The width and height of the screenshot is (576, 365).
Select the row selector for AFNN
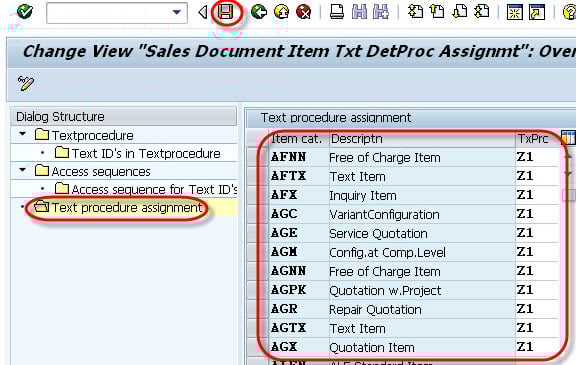click(x=258, y=157)
